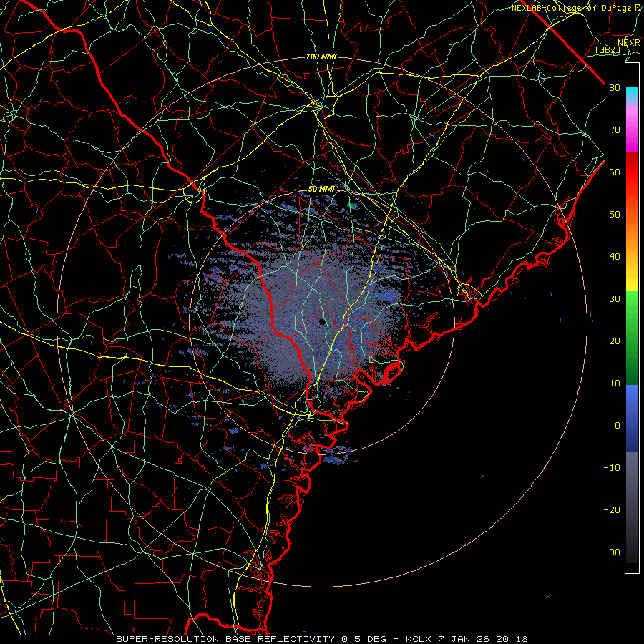This screenshot has width=644, height=644.
Task: Click the KCLX 7 JAN 26 20:18 timestamp
Action: click(467, 639)
